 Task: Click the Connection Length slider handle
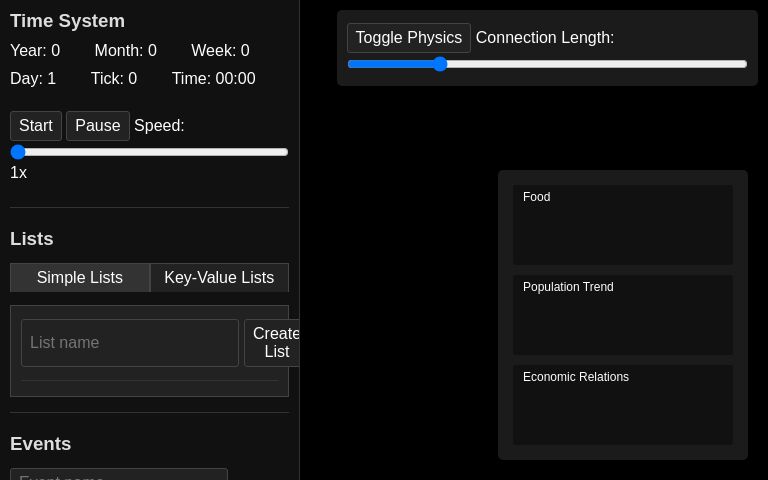pos(439,64)
